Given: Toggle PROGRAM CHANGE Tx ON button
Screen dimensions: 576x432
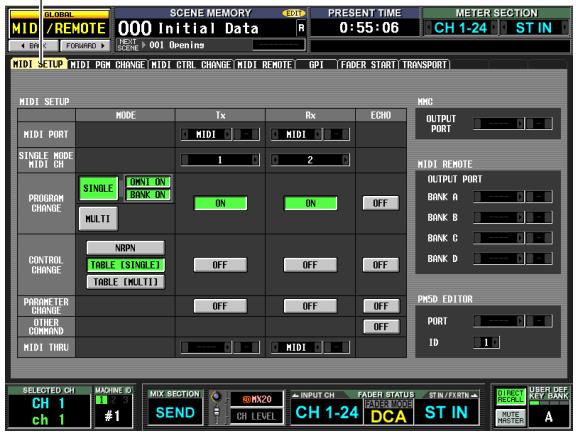Looking at the screenshot, I should (220, 203).
